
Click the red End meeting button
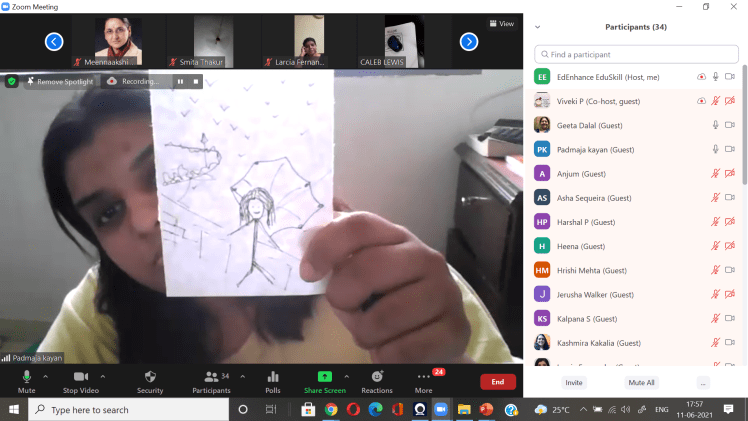coord(497,381)
